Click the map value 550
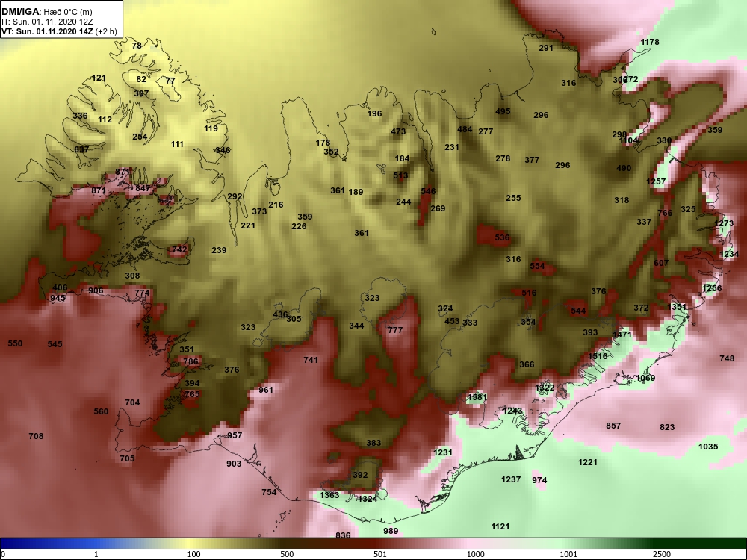 point(15,343)
